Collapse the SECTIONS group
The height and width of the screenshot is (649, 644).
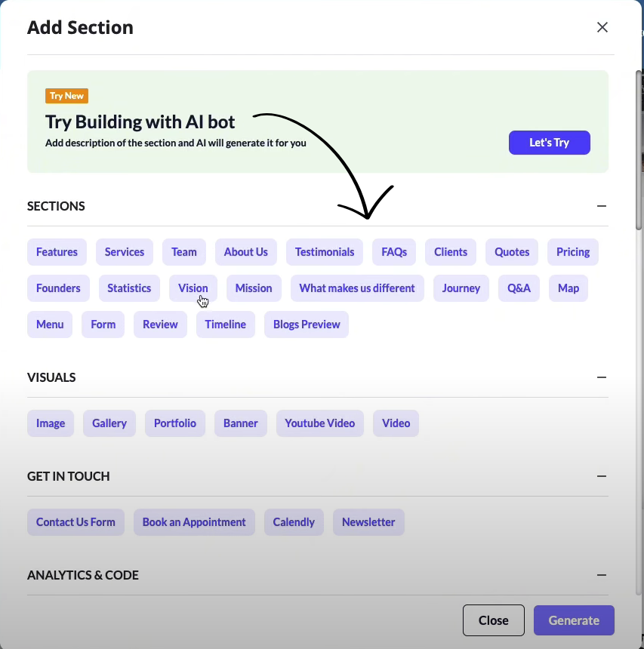[601, 206]
